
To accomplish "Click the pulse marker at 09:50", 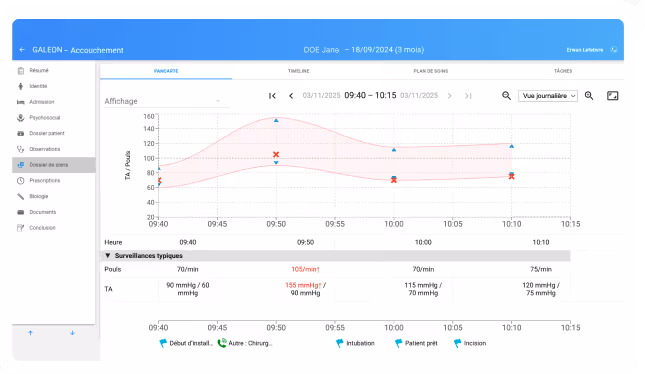I will (276, 155).
